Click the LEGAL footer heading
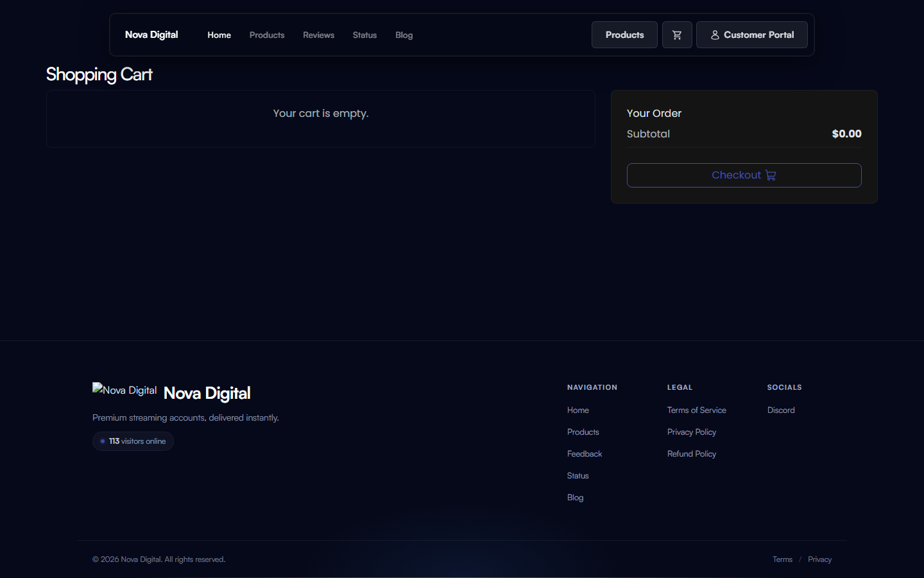This screenshot has height=578, width=924. point(680,387)
